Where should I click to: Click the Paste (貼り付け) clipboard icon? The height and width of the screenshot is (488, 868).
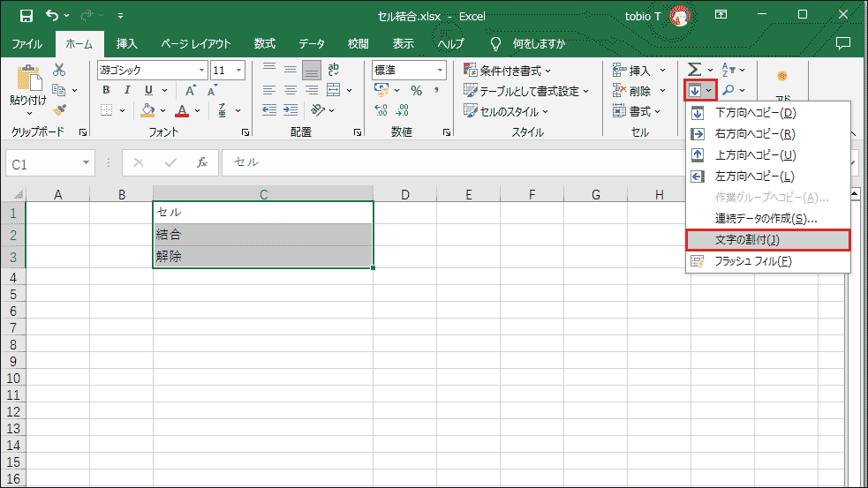click(28, 78)
